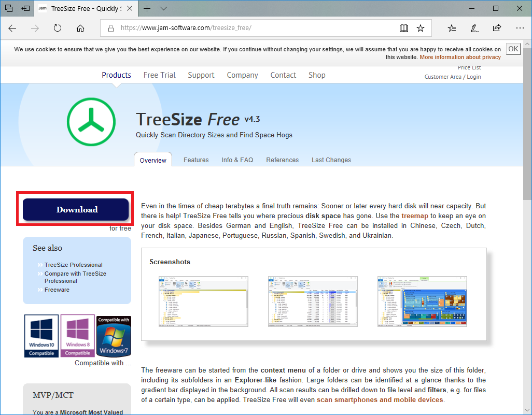Screen dimensions: 532x415
Task: Click the Windows 8 Compatible badge
Action: (78, 336)
